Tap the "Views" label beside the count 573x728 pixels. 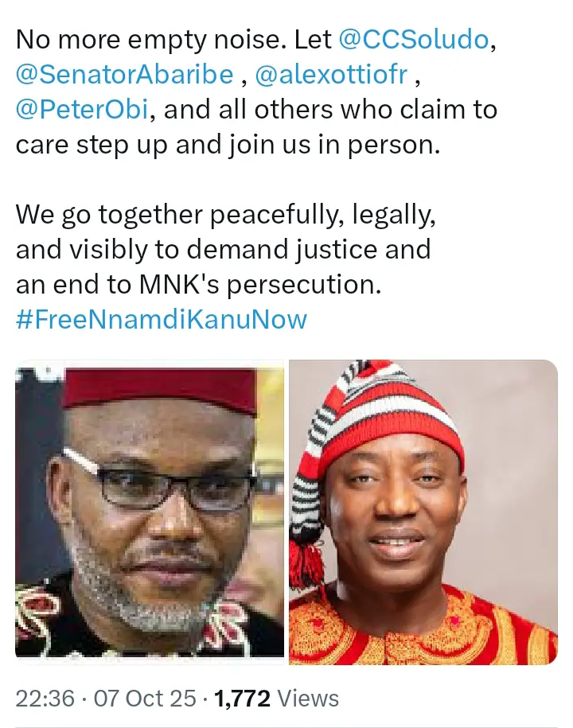point(308,699)
